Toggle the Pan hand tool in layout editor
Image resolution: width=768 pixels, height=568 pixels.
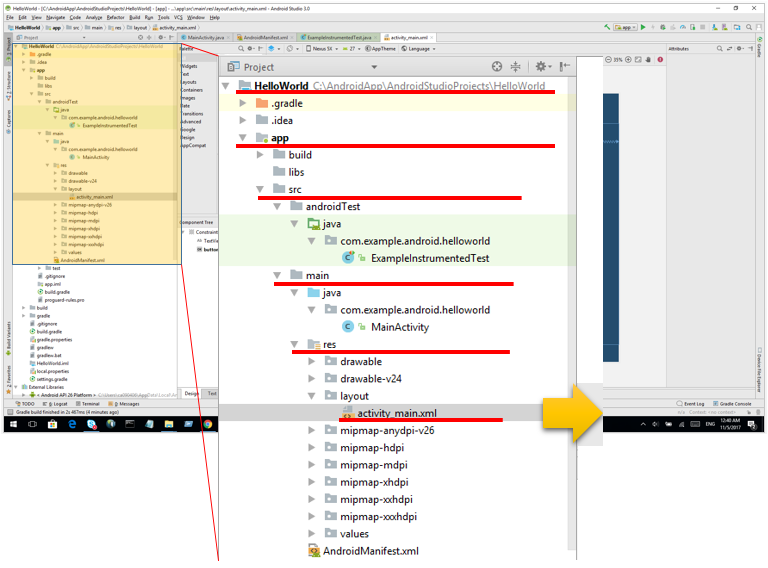[x=648, y=60]
